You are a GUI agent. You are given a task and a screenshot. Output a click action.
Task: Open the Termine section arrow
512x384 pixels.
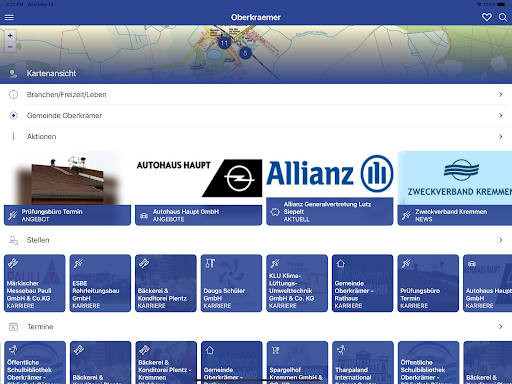500,327
